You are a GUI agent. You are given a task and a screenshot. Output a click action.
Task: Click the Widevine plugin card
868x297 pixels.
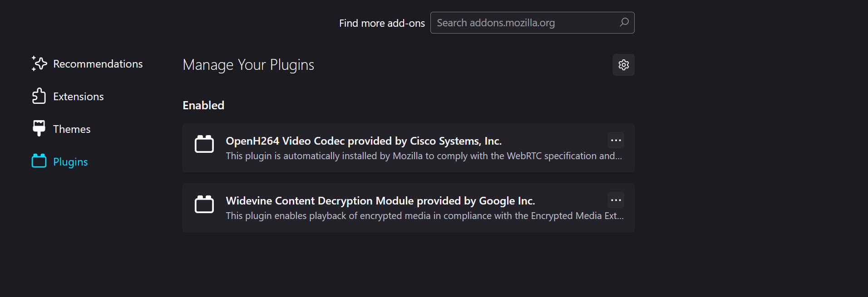point(408,208)
